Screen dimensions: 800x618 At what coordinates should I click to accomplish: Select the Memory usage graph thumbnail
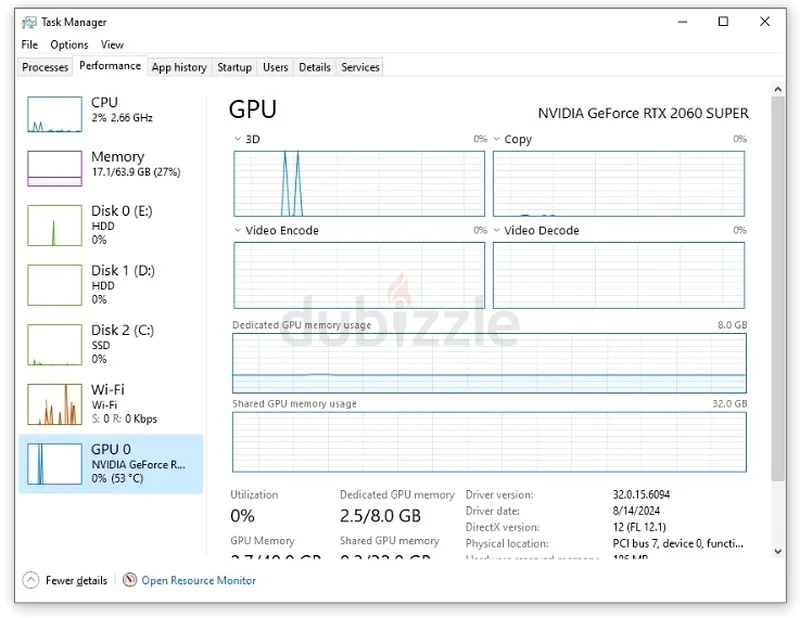[x=54, y=168]
